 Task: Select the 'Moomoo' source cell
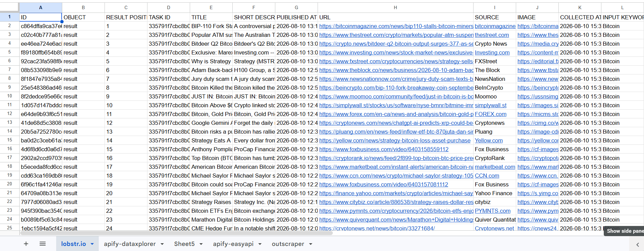[495, 96]
